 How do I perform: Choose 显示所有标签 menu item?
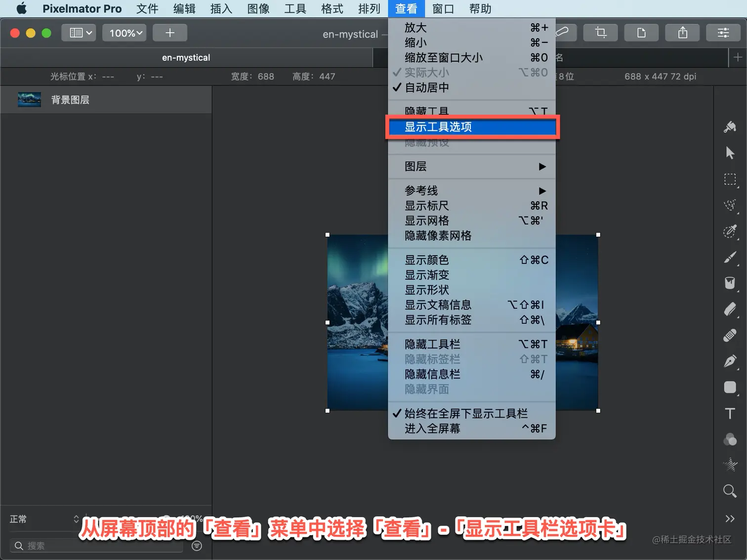click(x=471, y=320)
